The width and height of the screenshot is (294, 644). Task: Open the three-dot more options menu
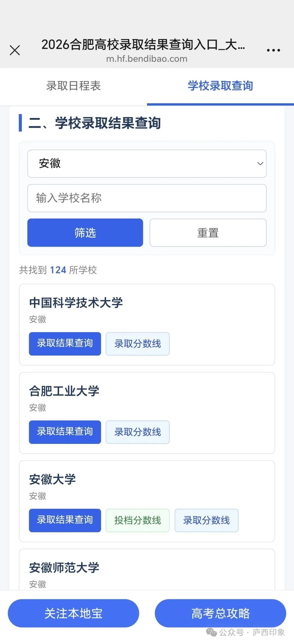[273, 50]
